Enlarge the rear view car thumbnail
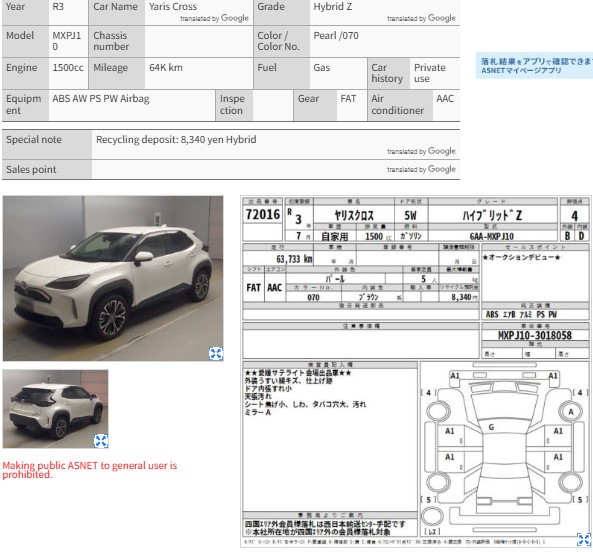This screenshot has height=552, width=593. point(101,440)
